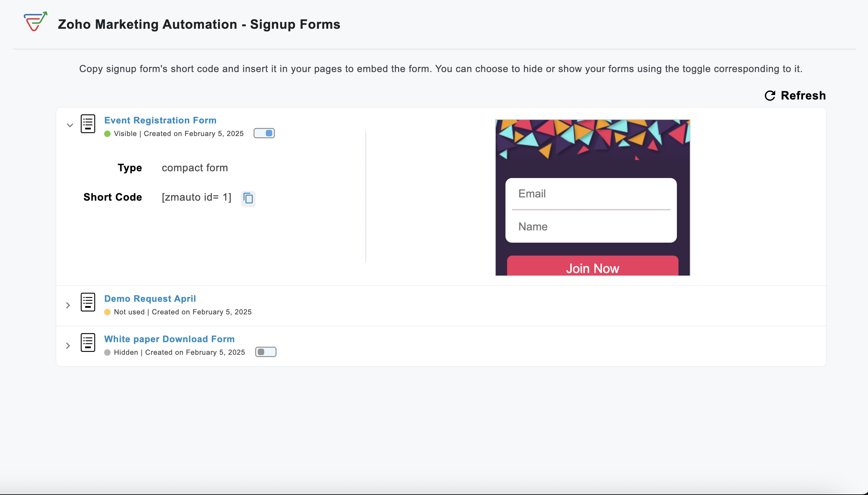This screenshot has width=868, height=495.
Task: Collapse the Event Registration Form section
Action: point(70,125)
